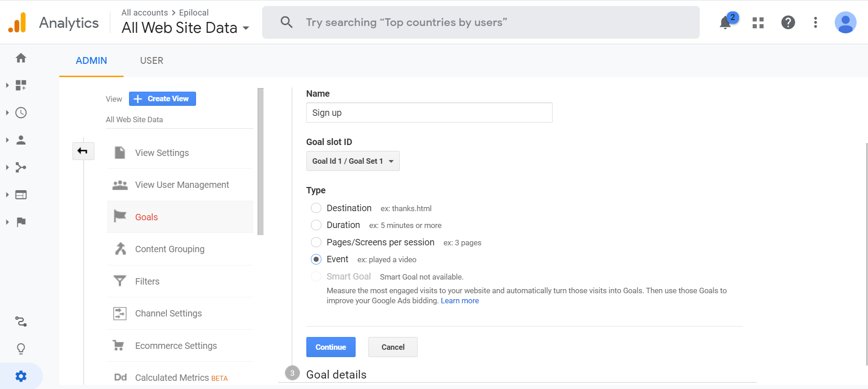Select Pages/Screens per session goal type

(316, 242)
